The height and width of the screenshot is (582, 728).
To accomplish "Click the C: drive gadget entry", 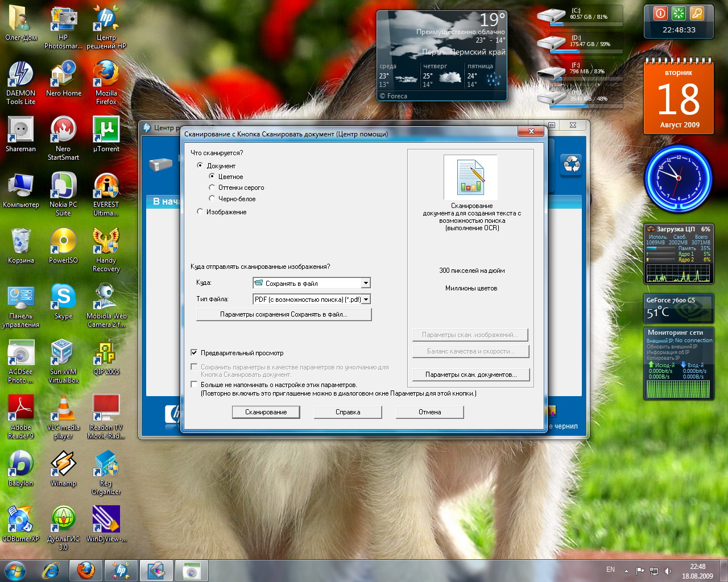I will [580, 15].
